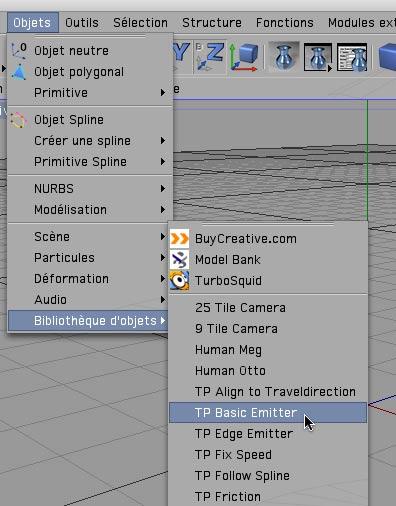The height and width of the screenshot is (506, 396).
Task: Click the world coordinate system cube icon
Action: coord(244,56)
